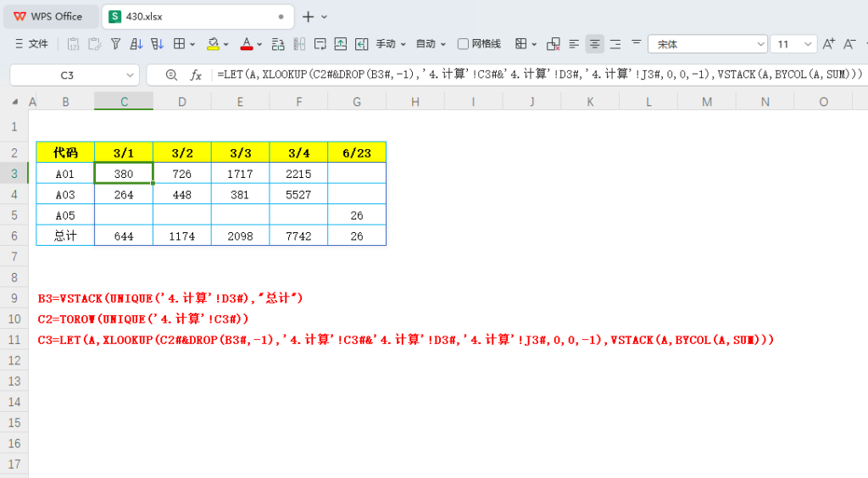The width and height of the screenshot is (868, 478).
Task: Click the insert columns icon
Action: [299, 44]
